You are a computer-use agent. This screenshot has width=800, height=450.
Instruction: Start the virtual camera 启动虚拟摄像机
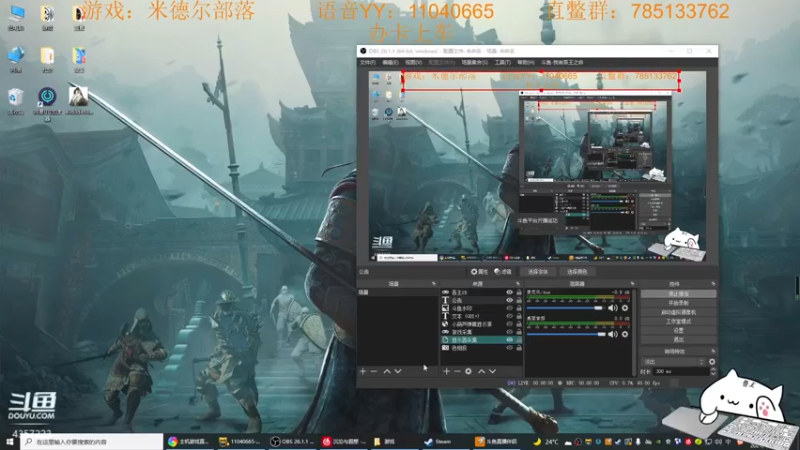coord(678,312)
